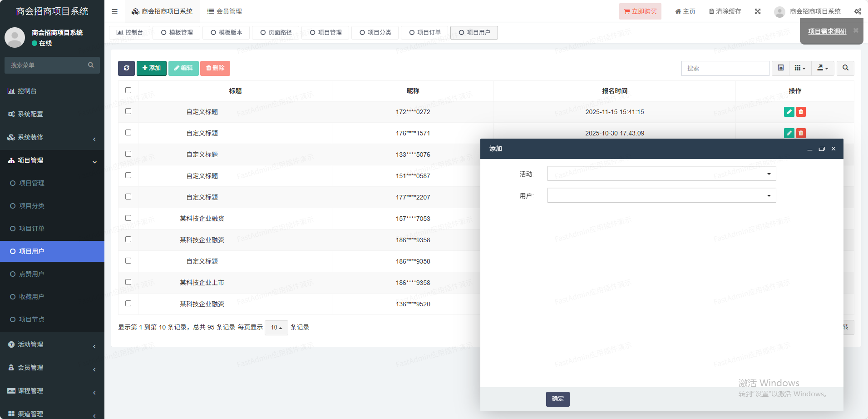Open the 用户 dropdown in the add dialog
The height and width of the screenshot is (419, 868).
click(661, 195)
